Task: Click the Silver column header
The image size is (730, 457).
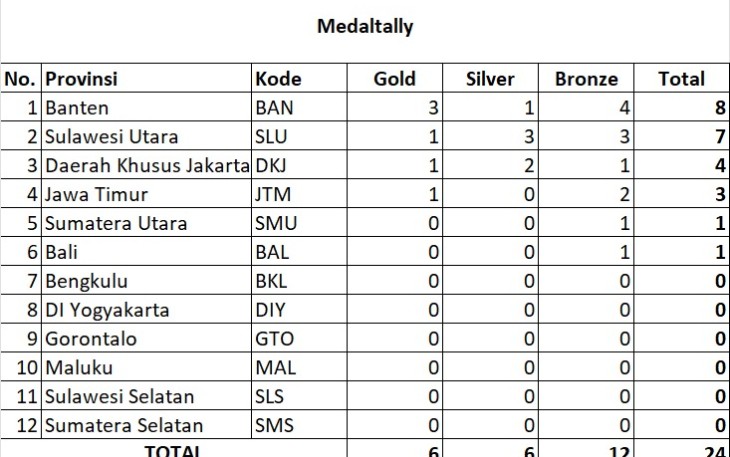Action: pos(490,79)
